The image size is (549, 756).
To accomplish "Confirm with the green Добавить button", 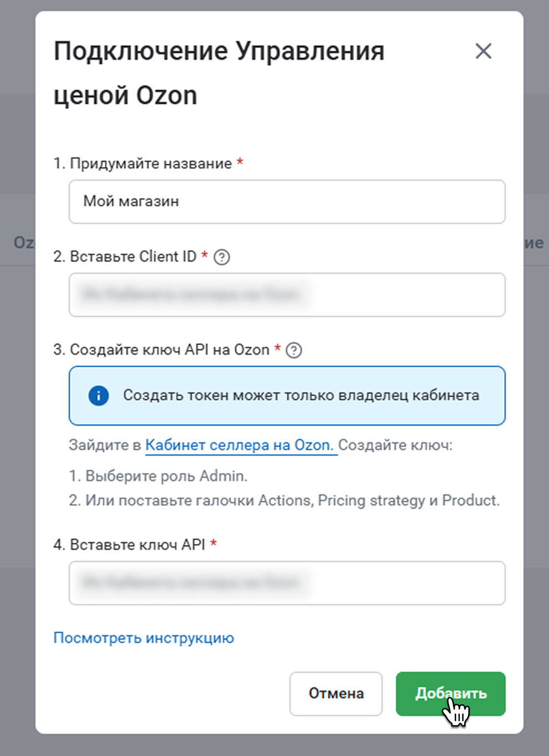I will click(x=451, y=694).
